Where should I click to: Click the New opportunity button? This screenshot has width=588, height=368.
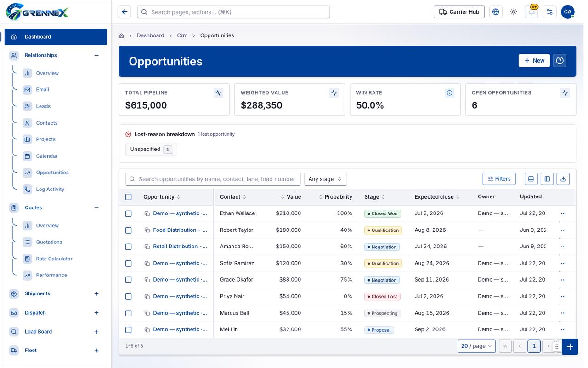(x=534, y=61)
